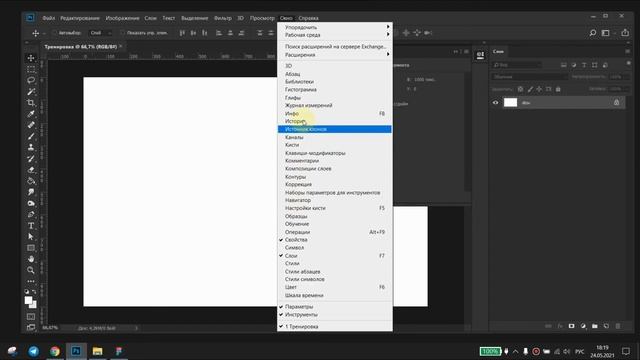Open the blend mode dropdown in Слои panel

[x=530, y=77]
